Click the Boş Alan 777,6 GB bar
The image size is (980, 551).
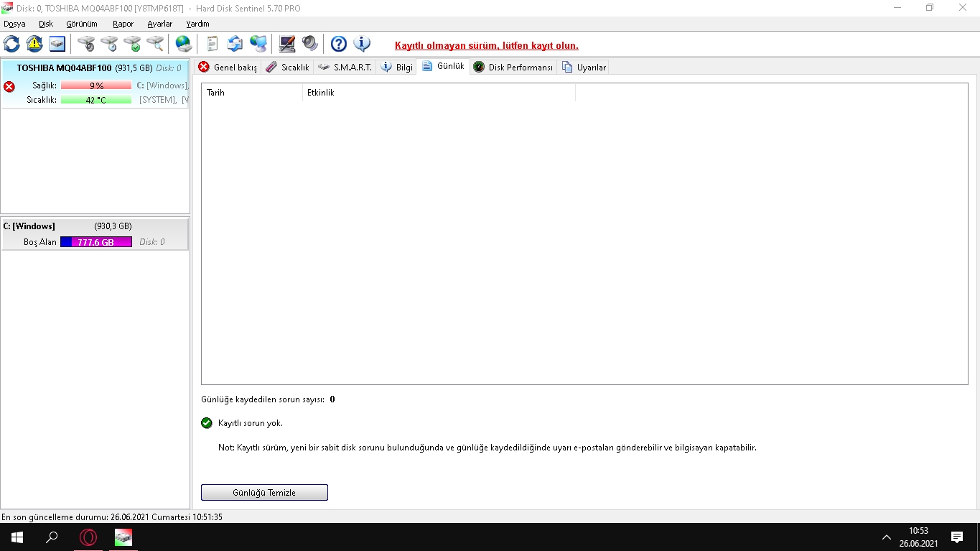coord(96,242)
